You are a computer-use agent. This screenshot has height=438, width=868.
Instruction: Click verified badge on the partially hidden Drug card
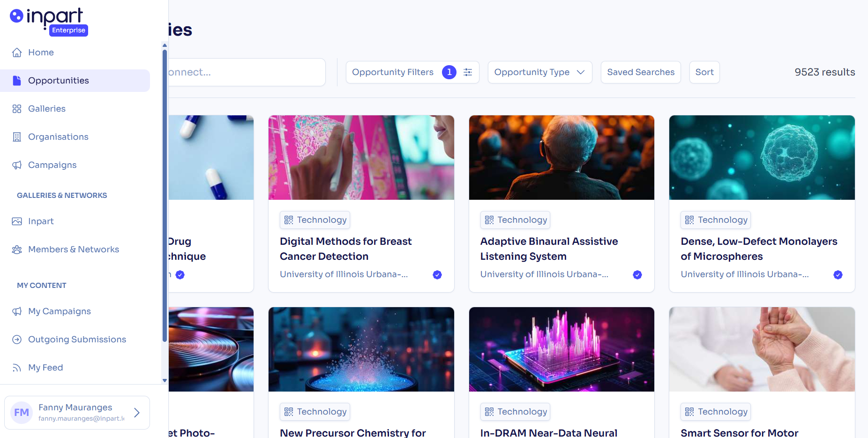tap(180, 275)
